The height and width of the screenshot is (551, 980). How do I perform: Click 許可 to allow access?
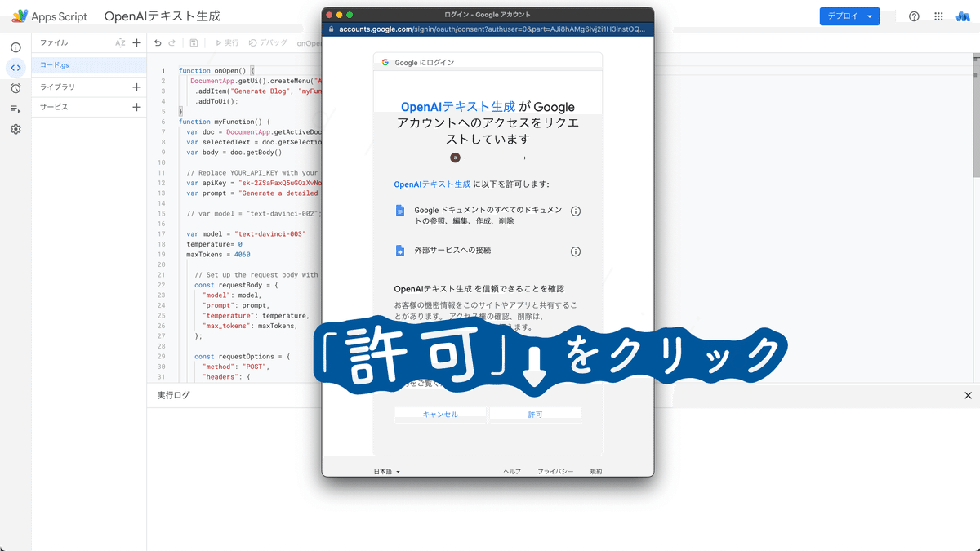pos(535,415)
